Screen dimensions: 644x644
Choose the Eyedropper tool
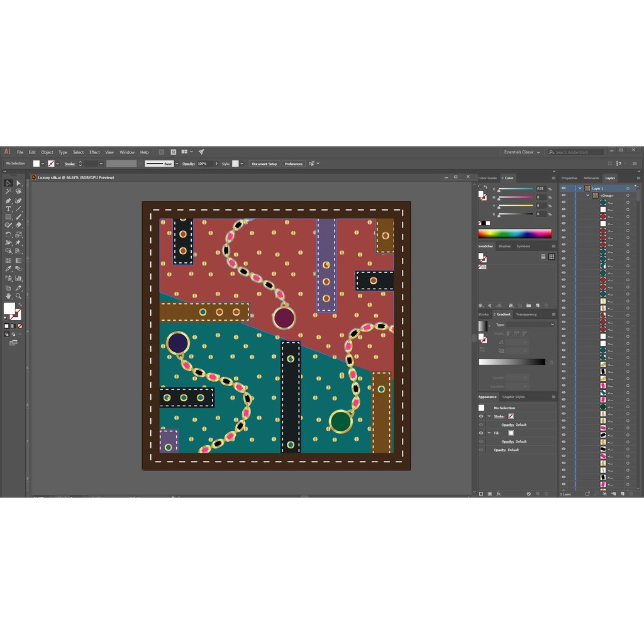(x=8, y=269)
